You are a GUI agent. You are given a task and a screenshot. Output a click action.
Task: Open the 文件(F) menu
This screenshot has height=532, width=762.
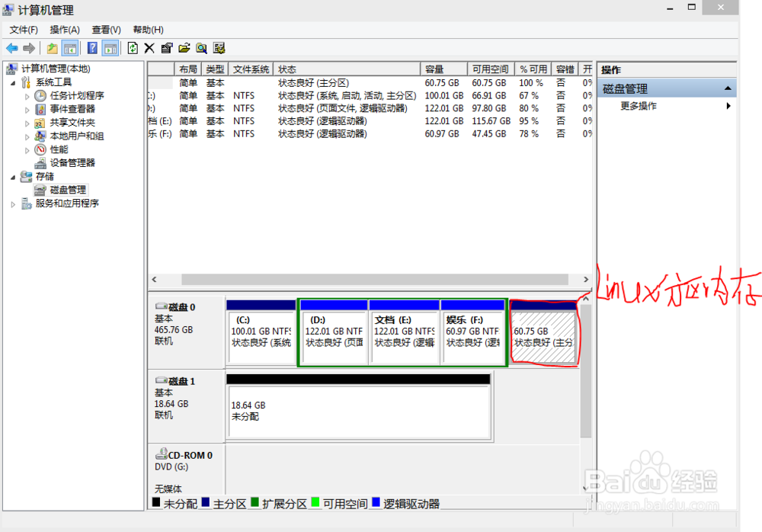(x=24, y=30)
